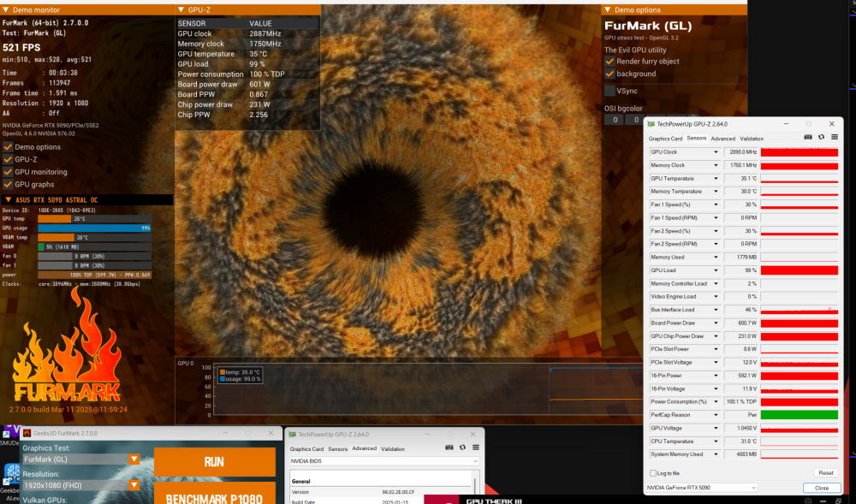Open the 16-Pin Power sensor dropdown arrow
This screenshot has width=856, height=504.
click(716, 376)
